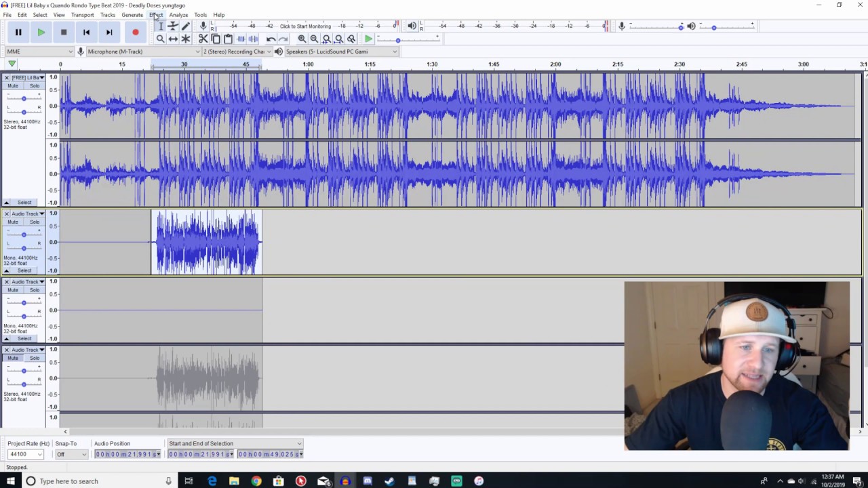Open the Snap-To Off dropdown
The width and height of the screenshot is (868, 488).
(72, 454)
